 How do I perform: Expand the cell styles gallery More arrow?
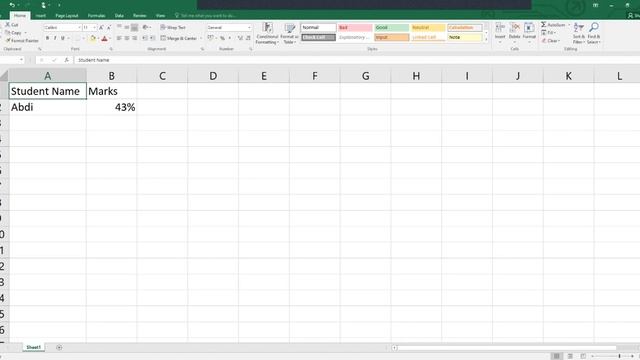[x=486, y=39]
